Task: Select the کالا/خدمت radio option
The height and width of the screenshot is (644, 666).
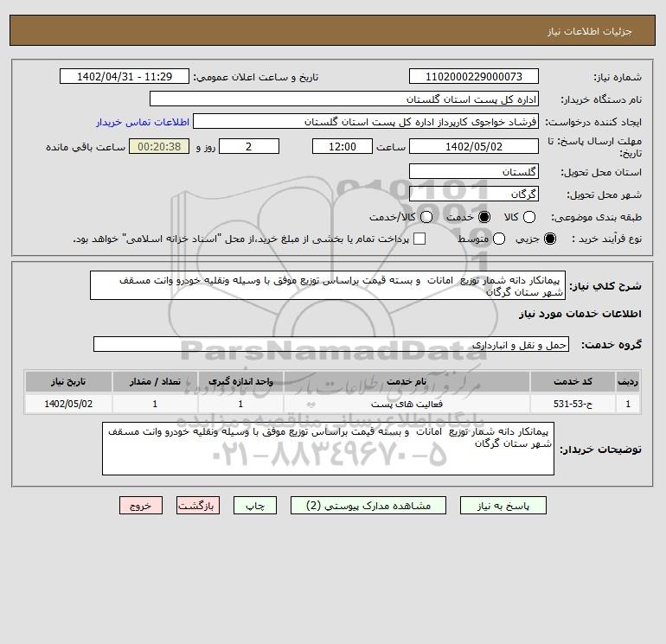Action: 426,217
